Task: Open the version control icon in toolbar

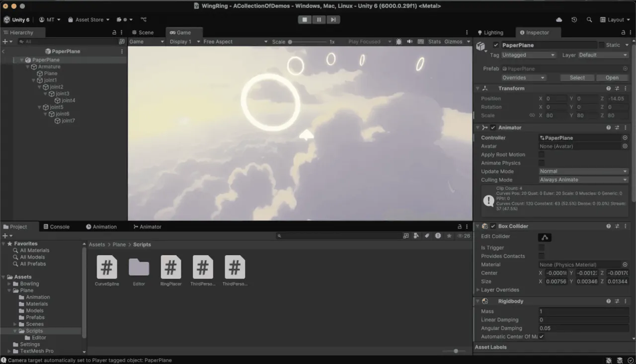Action: (x=144, y=19)
